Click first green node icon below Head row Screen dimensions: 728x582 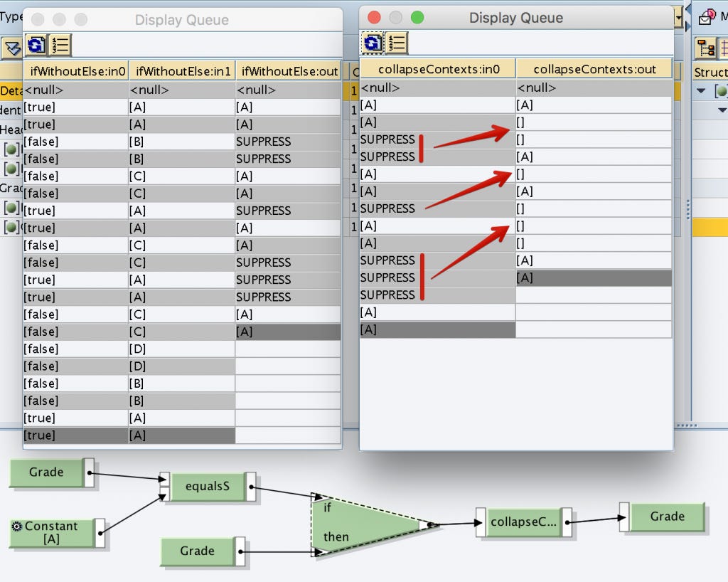click(11, 149)
